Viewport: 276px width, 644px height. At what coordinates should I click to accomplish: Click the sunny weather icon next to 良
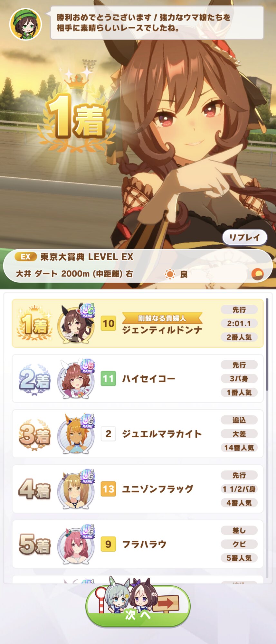pos(170,274)
